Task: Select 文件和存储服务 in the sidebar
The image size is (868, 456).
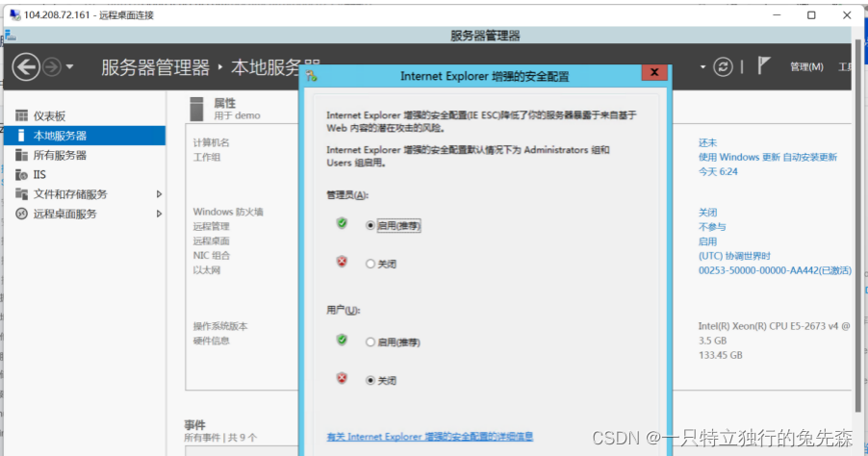Action: coord(84,194)
